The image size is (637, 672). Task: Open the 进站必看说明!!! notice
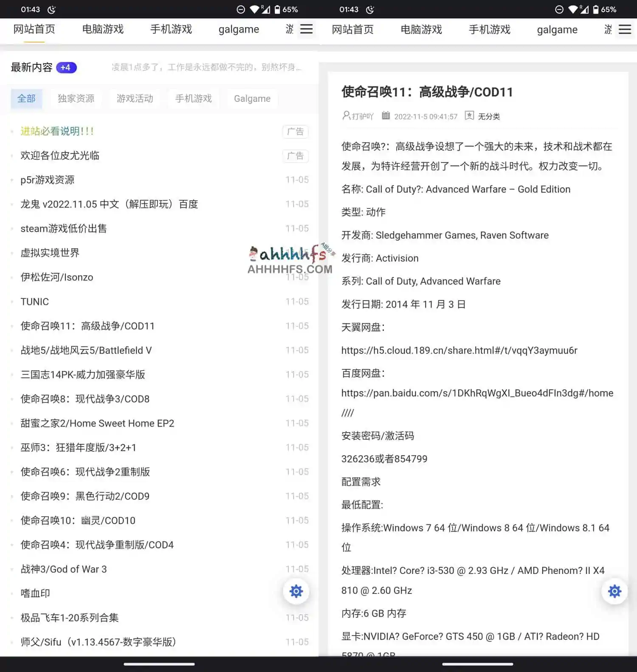click(57, 131)
